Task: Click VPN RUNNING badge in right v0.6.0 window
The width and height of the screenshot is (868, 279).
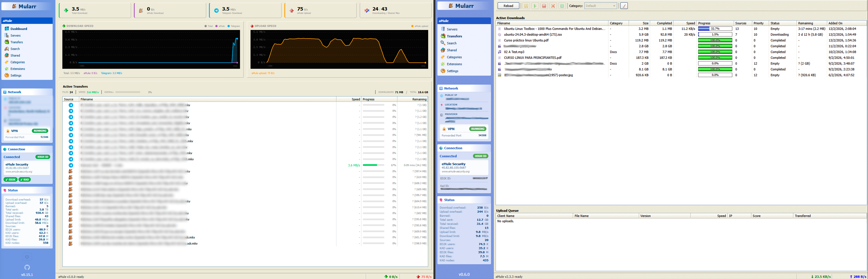Action: tap(478, 129)
